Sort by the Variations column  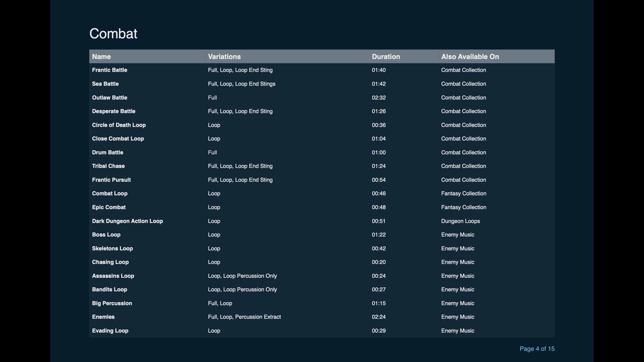(224, 57)
